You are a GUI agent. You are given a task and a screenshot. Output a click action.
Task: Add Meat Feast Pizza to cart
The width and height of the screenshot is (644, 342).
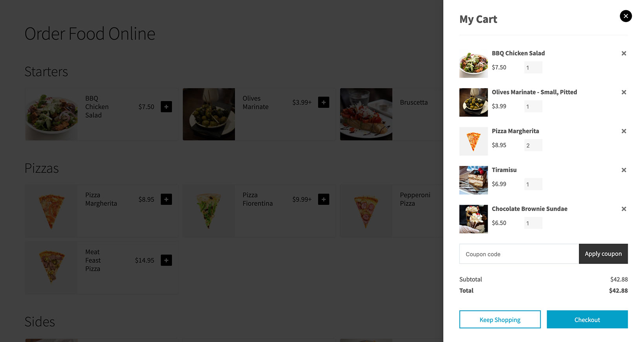tap(166, 260)
